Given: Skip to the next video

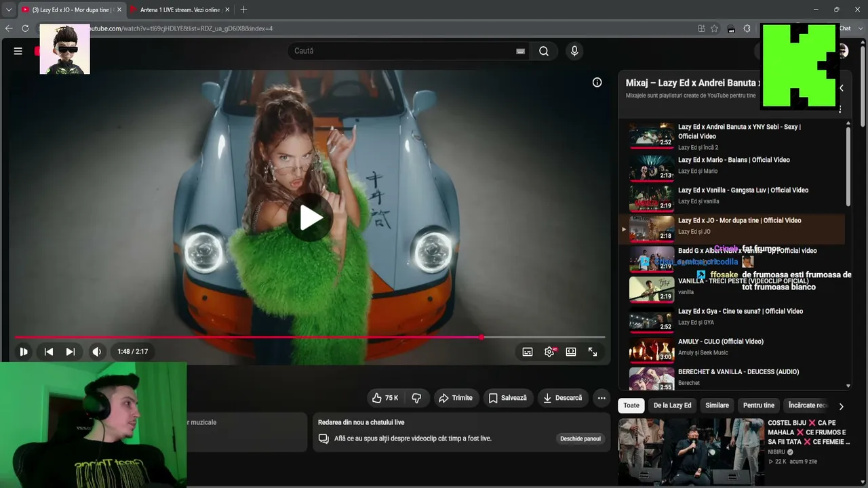Looking at the screenshot, I should click(70, 352).
